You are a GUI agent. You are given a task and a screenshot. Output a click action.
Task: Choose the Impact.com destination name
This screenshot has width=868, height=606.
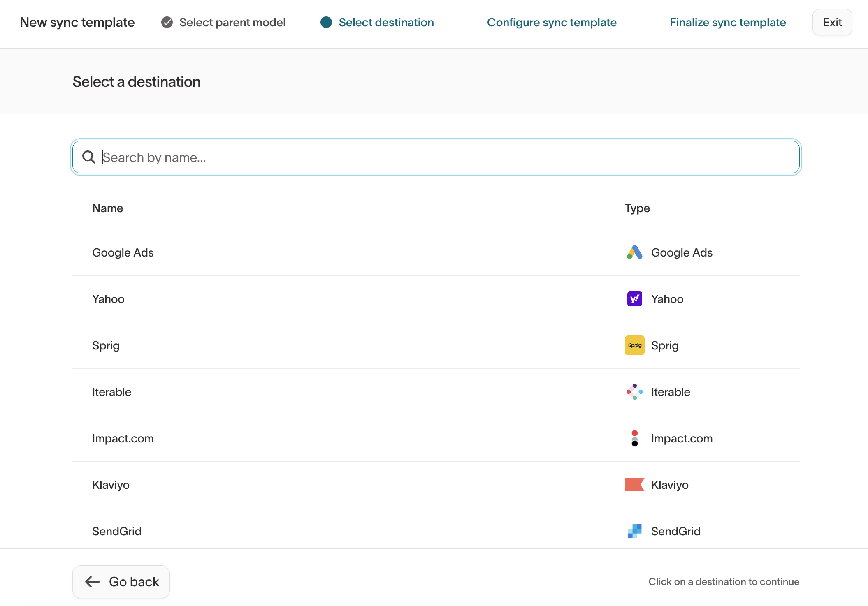click(x=123, y=438)
